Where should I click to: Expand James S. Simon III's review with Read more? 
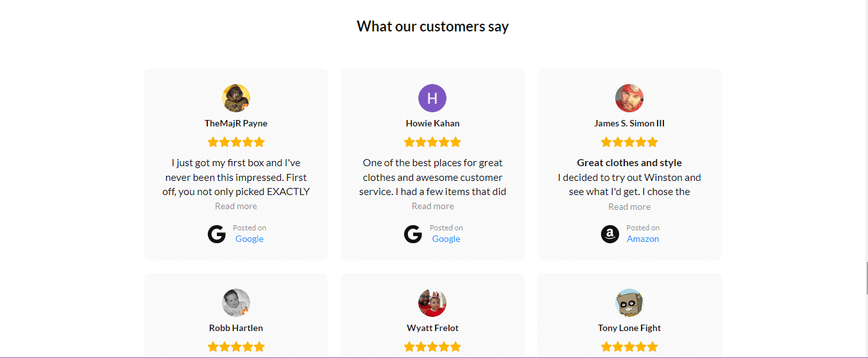(x=629, y=207)
